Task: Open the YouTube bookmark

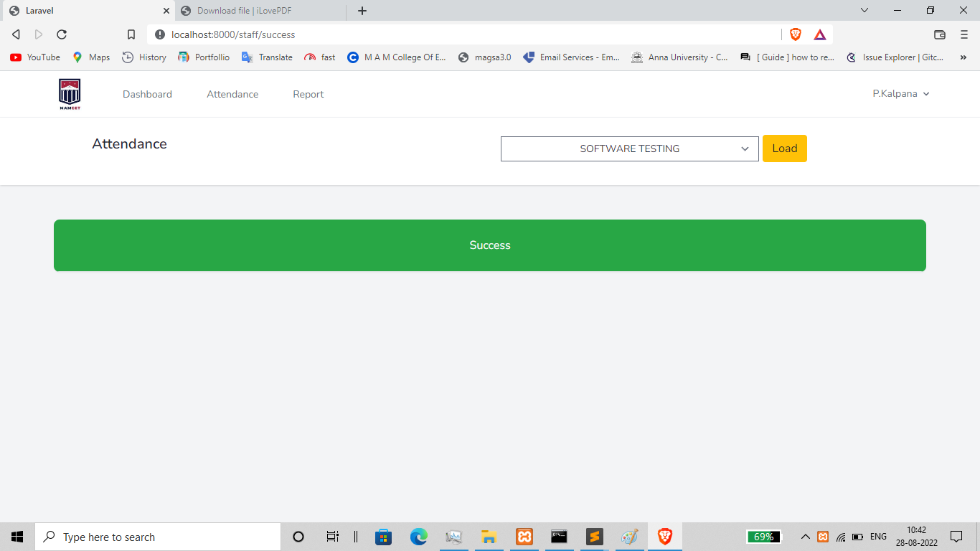Action: [x=34, y=57]
